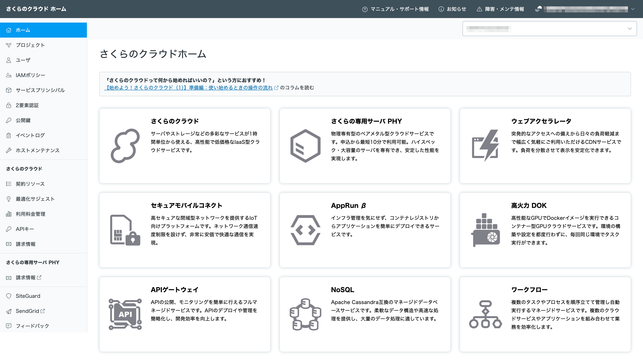Click the SiteGuard shield icon

click(x=9, y=296)
